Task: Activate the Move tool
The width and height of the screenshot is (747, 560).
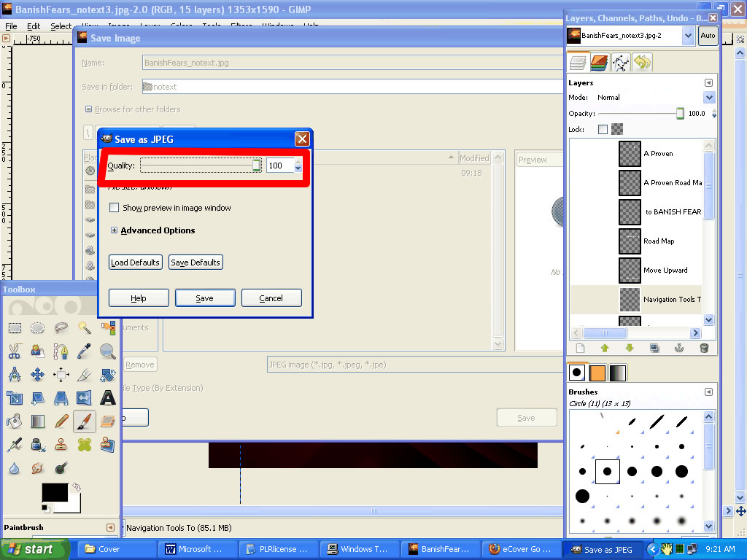Action: click(x=38, y=375)
